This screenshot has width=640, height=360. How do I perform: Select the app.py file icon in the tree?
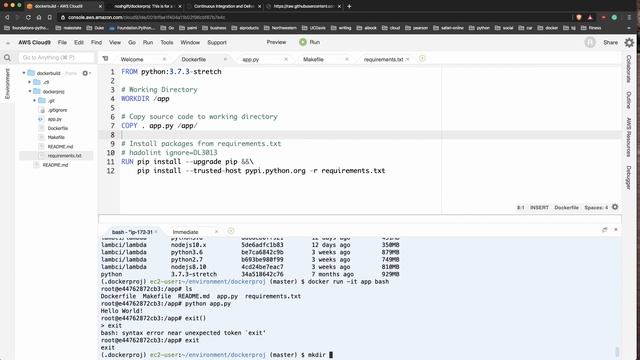(41, 119)
